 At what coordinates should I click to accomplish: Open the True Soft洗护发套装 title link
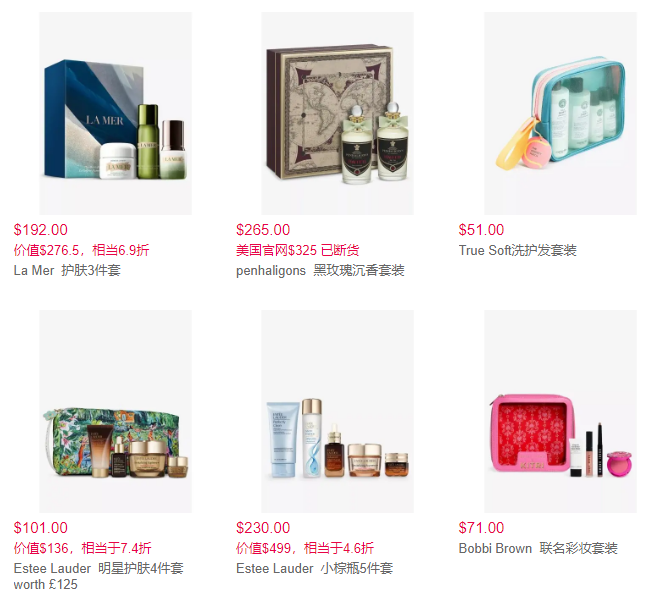point(518,250)
